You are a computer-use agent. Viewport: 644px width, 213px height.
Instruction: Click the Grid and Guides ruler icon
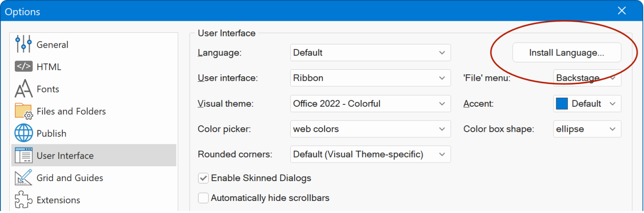click(24, 178)
